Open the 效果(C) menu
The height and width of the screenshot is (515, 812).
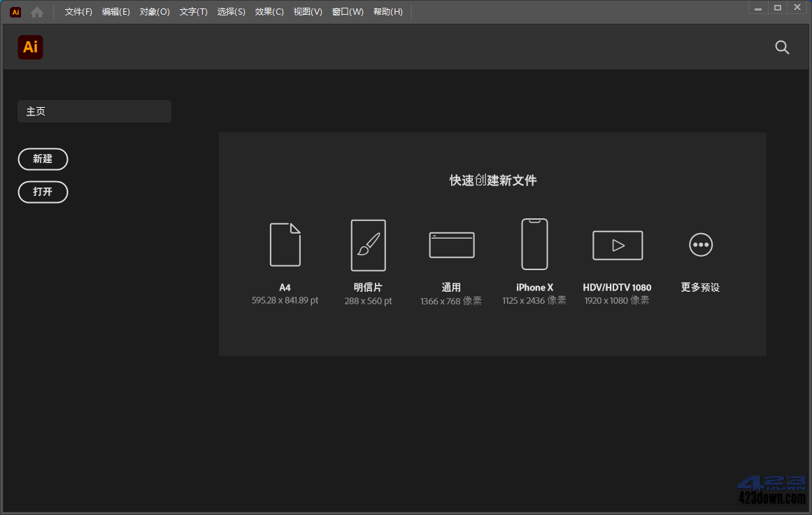pos(269,11)
